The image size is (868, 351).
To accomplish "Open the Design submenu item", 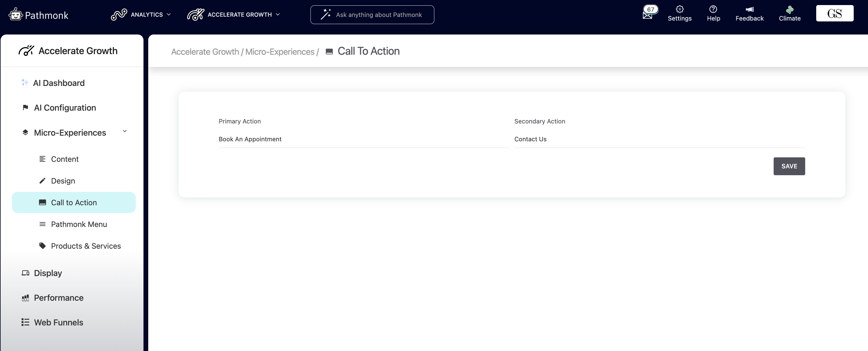I will click(63, 181).
